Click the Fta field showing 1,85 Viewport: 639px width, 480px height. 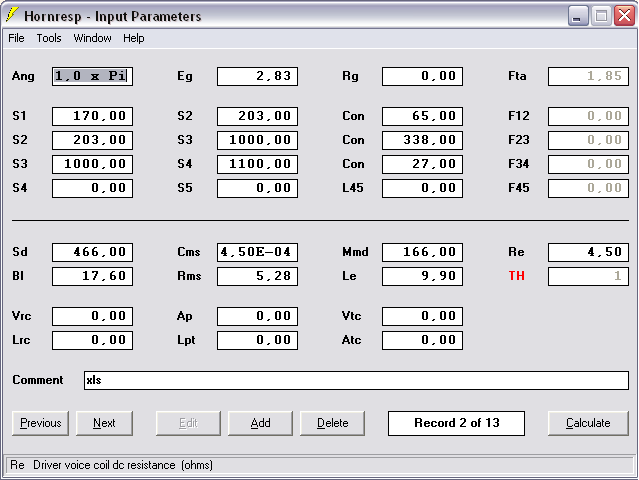[588, 76]
